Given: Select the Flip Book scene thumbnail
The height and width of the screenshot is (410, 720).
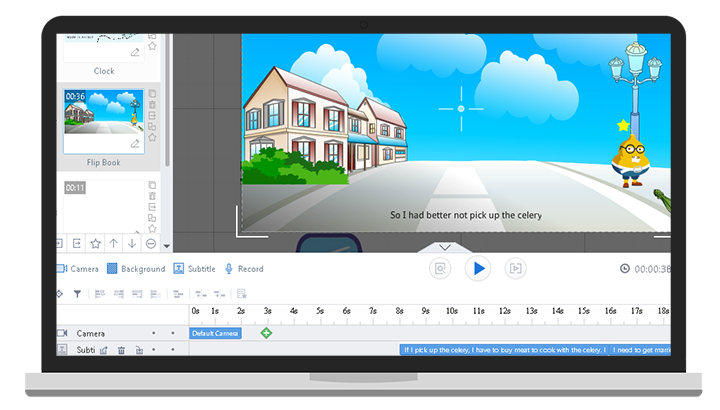Looking at the screenshot, I should (x=104, y=121).
